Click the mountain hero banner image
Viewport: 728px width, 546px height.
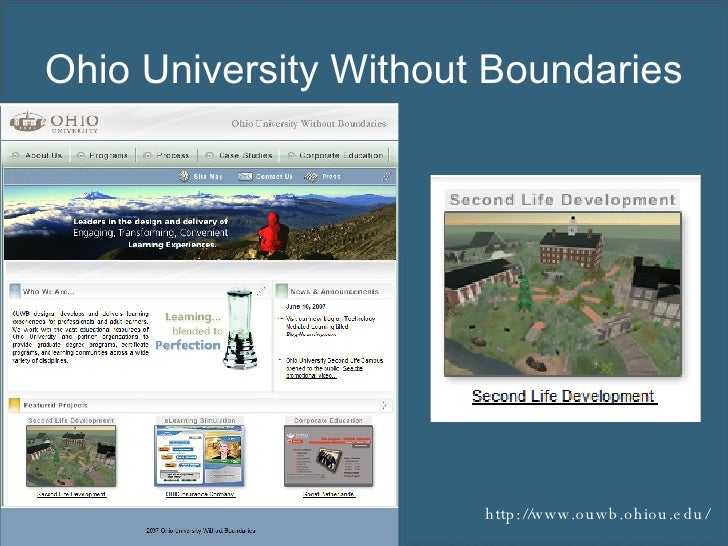coord(200,223)
